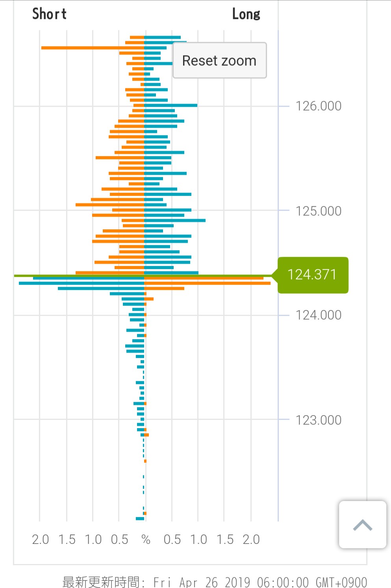This screenshot has width=391, height=588.
Task: Select the 126.000 price axis label
Action: (318, 106)
